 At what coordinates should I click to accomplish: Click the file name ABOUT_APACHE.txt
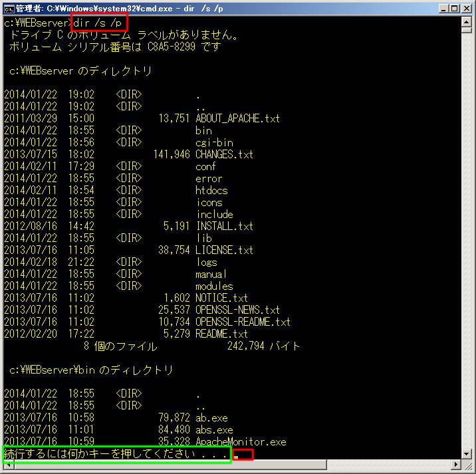tap(237, 118)
